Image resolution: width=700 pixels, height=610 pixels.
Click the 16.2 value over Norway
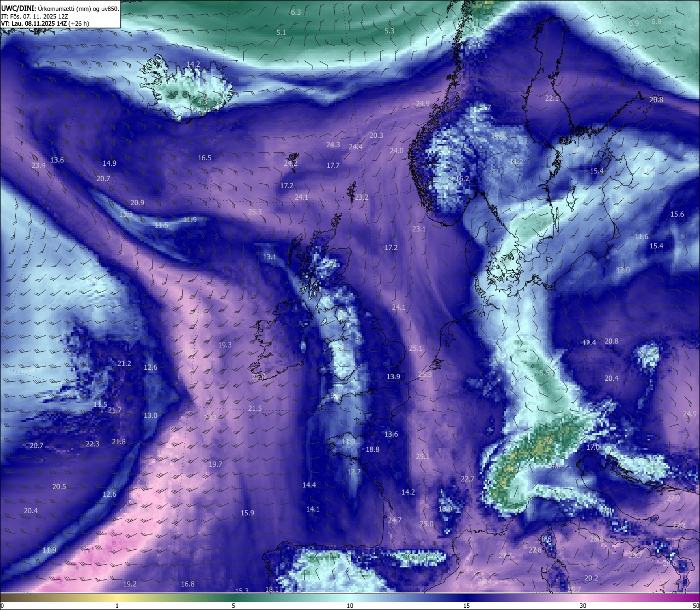coord(463,179)
